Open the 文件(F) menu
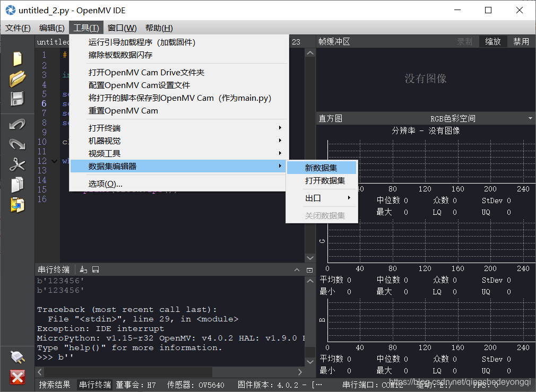The height and width of the screenshot is (392, 536). [x=18, y=28]
